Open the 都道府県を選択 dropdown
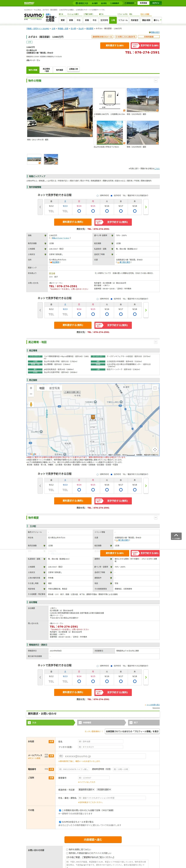The image size is (186, 868). click(x=86, y=789)
